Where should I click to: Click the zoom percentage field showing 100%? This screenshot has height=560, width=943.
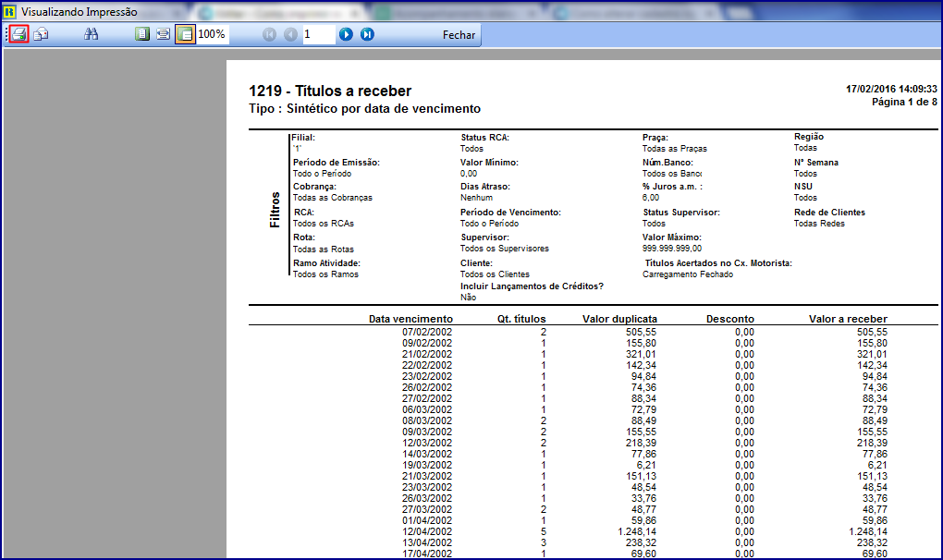point(213,34)
